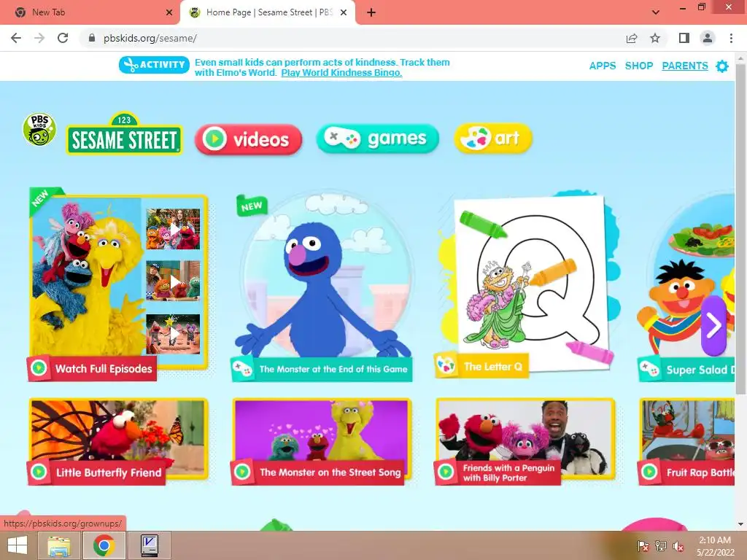
Task: Go back to previous page
Action: pos(16,38)
